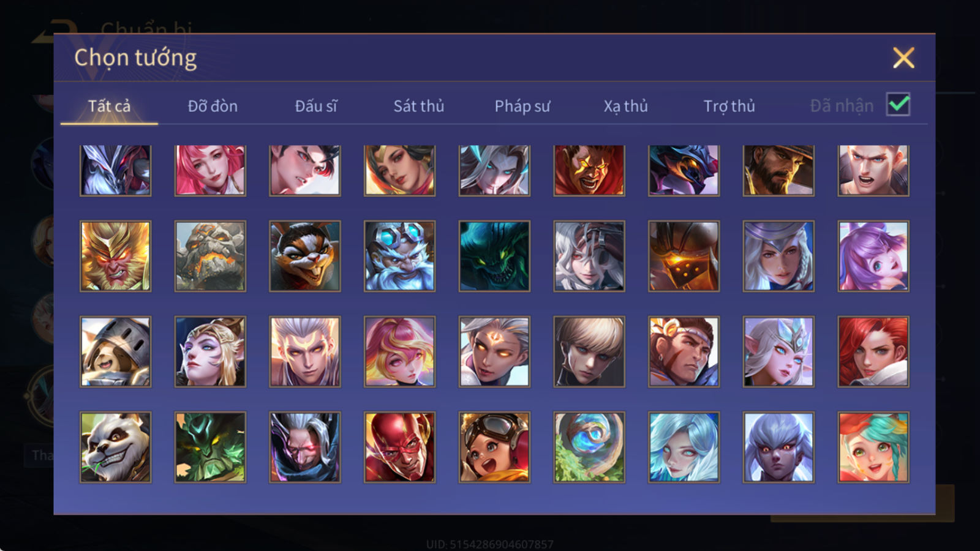Pick the red Flash hero portrait
The width and height of the screenshot is (980, 551).
[399, 447]
